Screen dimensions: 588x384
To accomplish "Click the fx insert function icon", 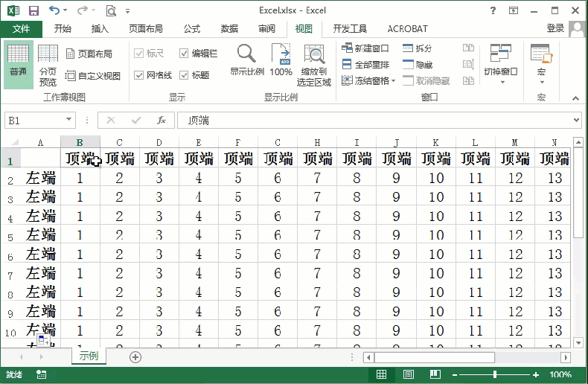I will coord(162,121).
